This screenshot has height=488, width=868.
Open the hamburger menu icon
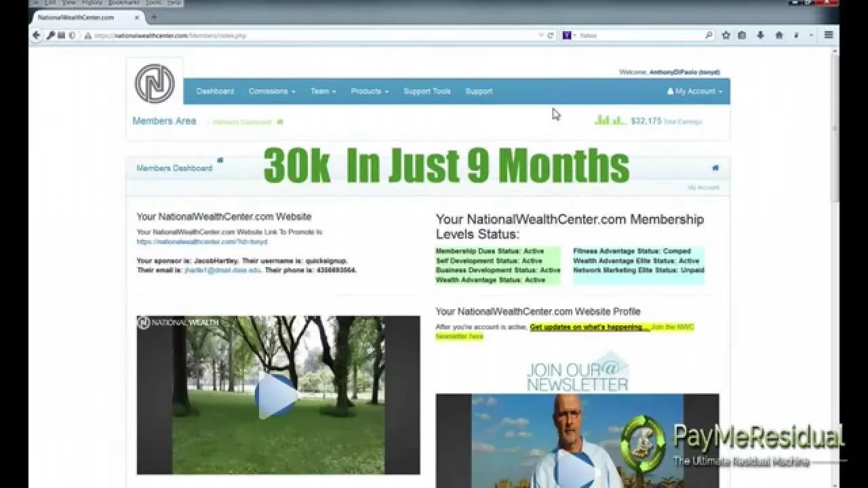[x=829, y=35]
